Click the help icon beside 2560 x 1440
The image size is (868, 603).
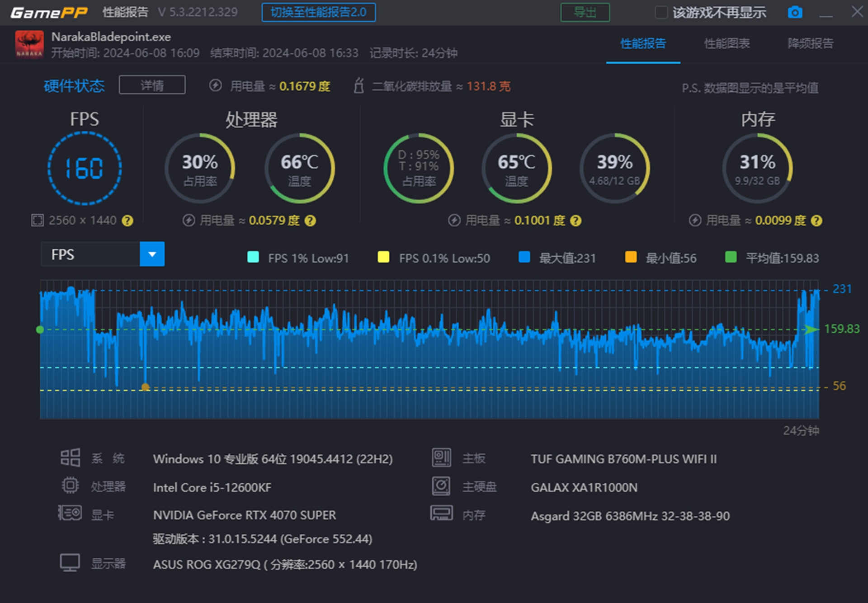pos(128,221)
